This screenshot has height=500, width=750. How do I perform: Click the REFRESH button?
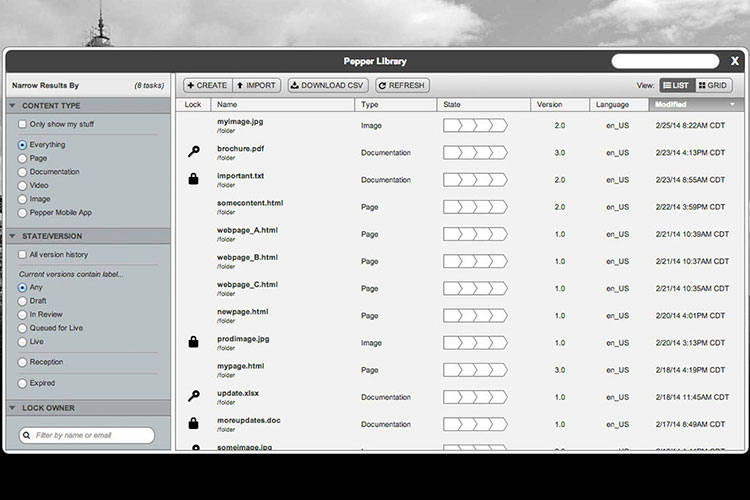click(x=402, y=85)
